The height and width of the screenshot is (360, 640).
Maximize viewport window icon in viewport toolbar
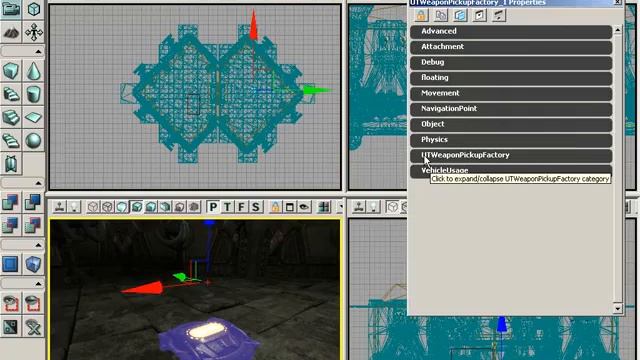click(x=289, y=207)
